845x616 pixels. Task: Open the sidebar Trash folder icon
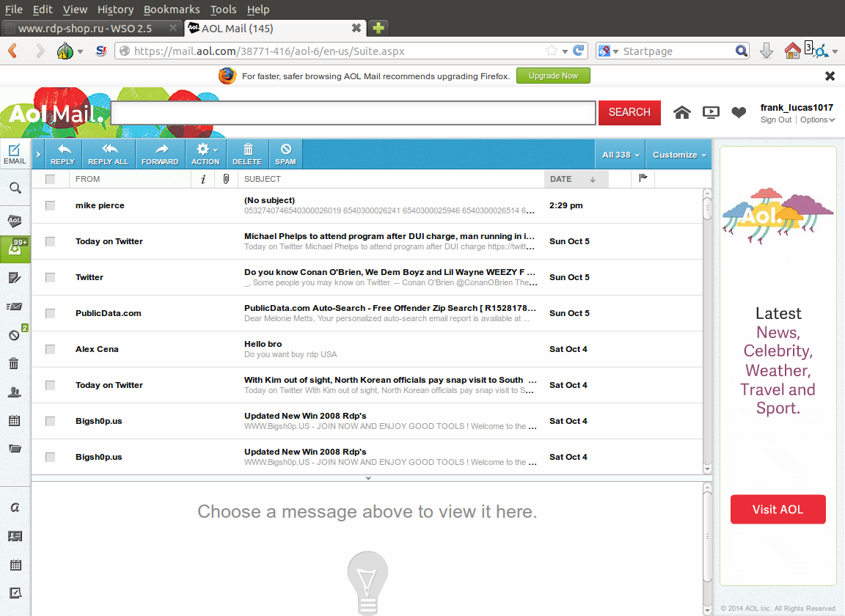click(14, 363)
